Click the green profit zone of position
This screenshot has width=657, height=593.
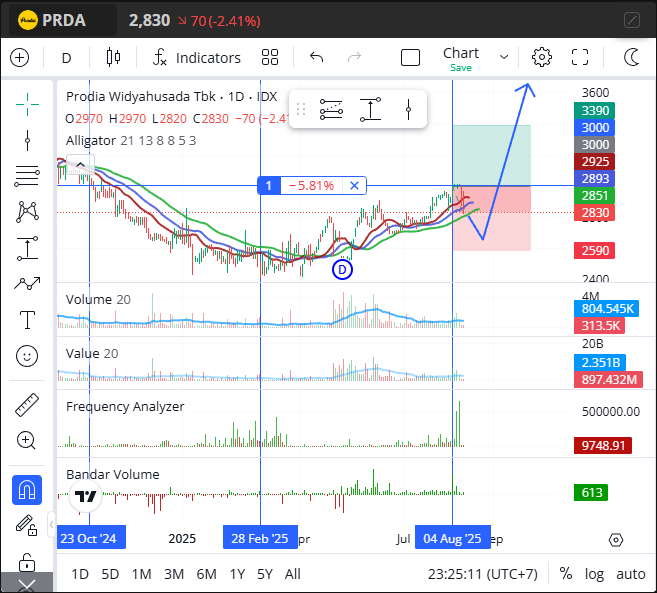click(492, 155)
